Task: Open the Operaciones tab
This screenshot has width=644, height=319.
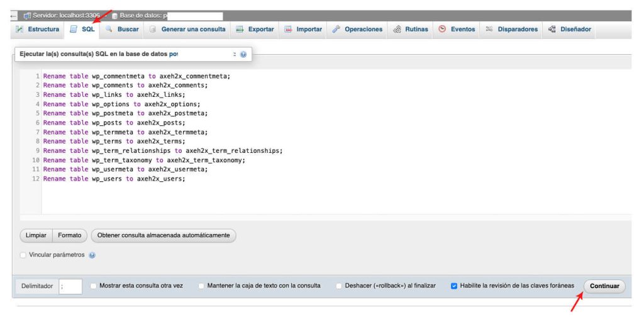Action: pos(357,30)
